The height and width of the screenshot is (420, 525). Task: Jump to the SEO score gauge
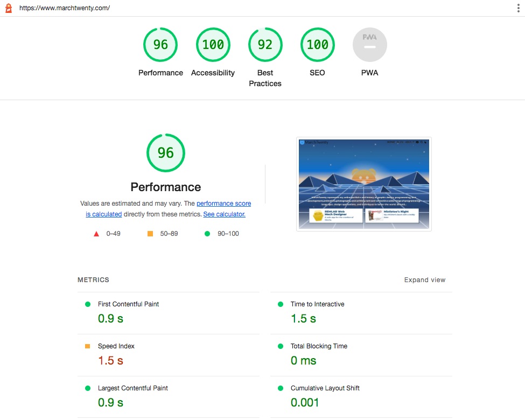tap(317, 45)
